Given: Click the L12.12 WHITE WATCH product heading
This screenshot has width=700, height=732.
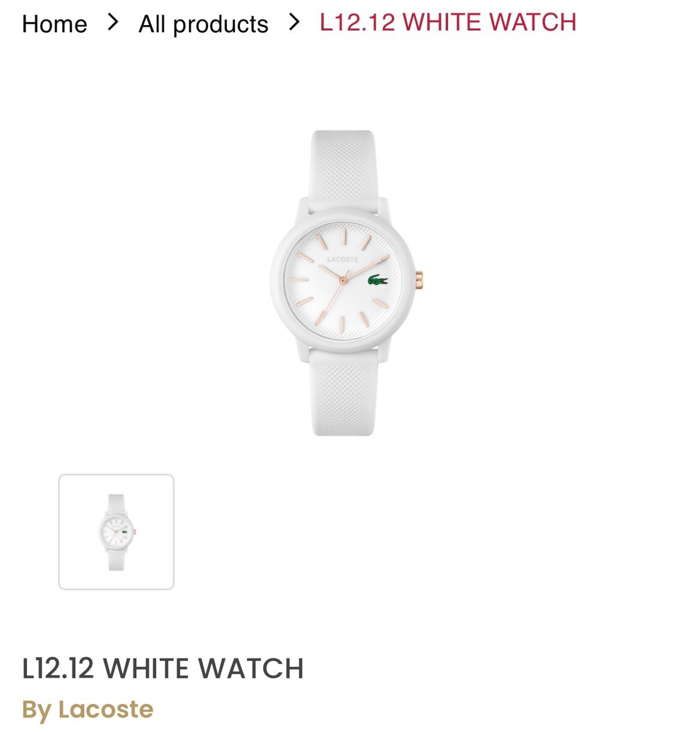Looking at the screenshot, I should pos(163,668).
